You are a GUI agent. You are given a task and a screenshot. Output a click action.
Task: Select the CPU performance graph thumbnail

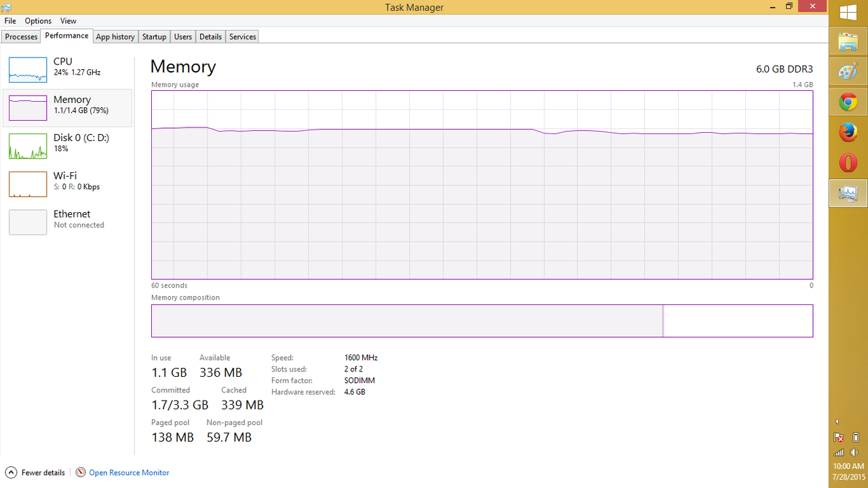point(28,70)
